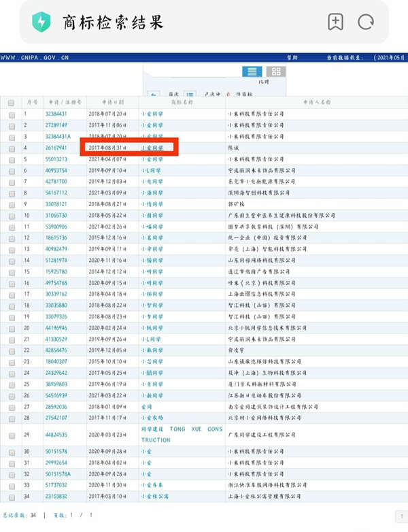Check the box for row 2 (27289149)
Image resolution: width=408 pixels, height=532 pixels.
point(12,127)
